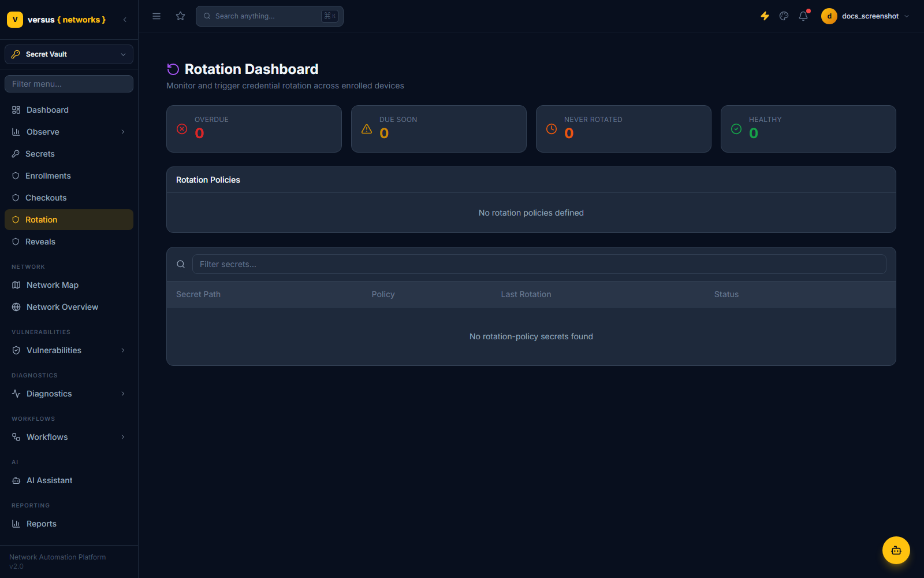
Task: Click the magnifier icon beside Filter secrets
Action: pos(181,264)
